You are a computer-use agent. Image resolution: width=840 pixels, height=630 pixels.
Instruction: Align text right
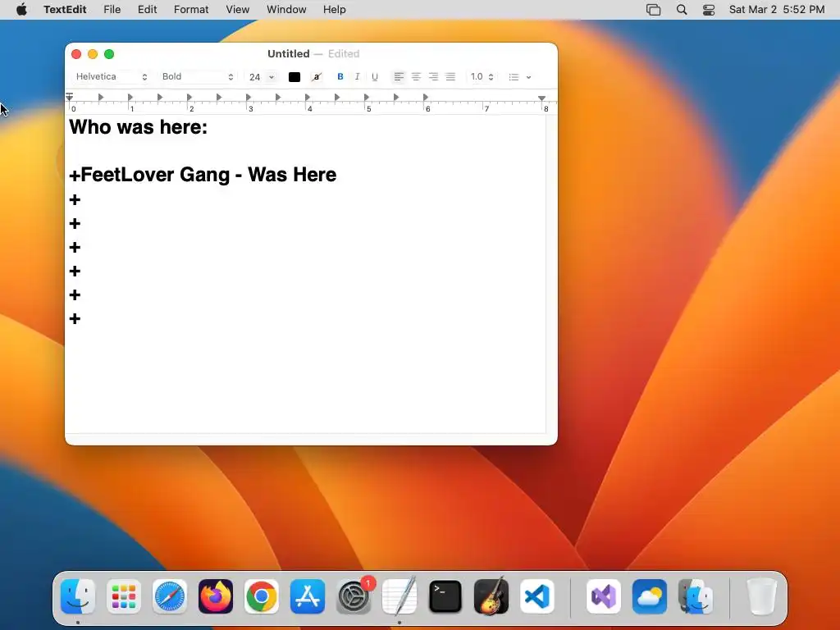(x=433, y=76)
